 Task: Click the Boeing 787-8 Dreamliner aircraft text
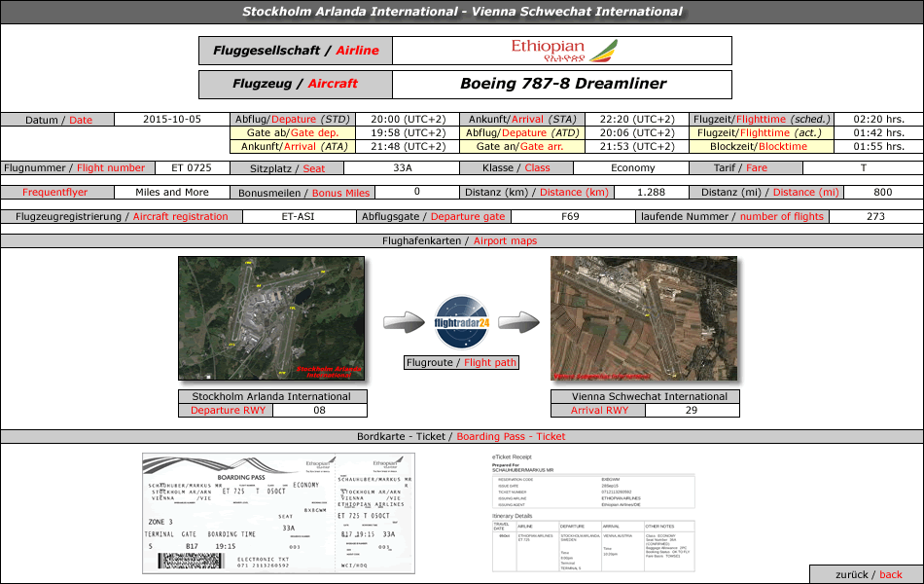[563, 84]
